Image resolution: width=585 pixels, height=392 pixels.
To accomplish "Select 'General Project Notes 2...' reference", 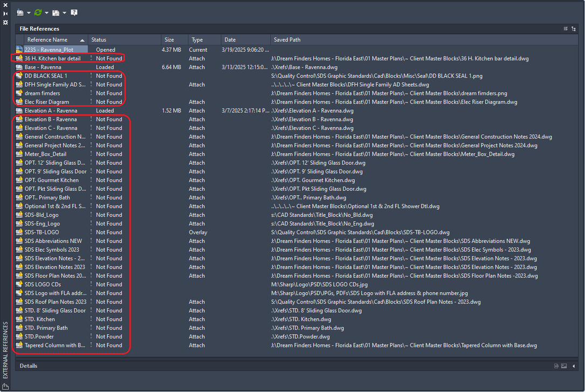I will pos(55,145).
